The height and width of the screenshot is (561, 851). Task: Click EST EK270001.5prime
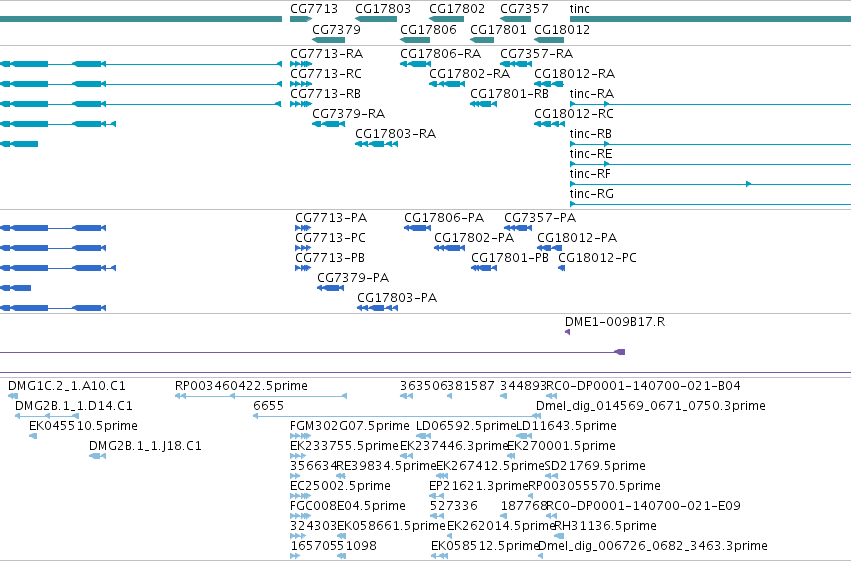click(561, 447)
